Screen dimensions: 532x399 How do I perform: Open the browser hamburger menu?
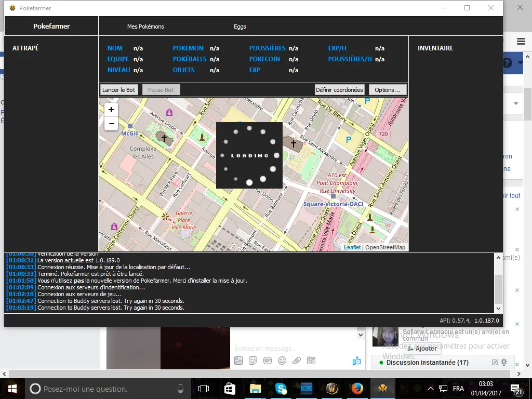point(521,42)
